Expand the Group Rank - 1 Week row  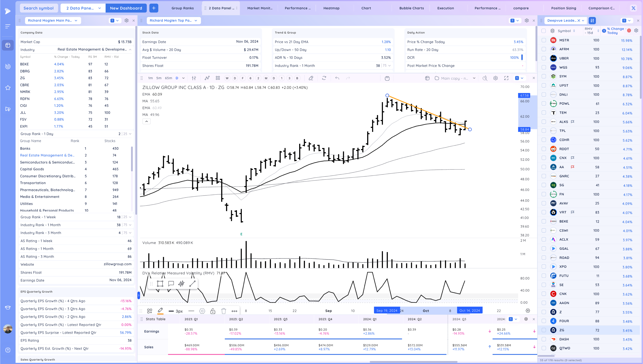(x=130, y=217)
